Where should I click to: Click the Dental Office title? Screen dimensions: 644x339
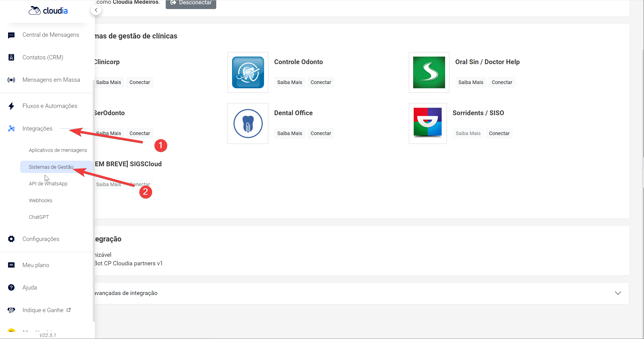click(293, 113)
